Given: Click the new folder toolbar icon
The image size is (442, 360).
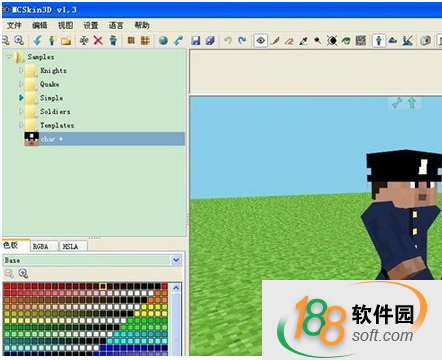Looking at the screenshot, I should pos(66,41).
